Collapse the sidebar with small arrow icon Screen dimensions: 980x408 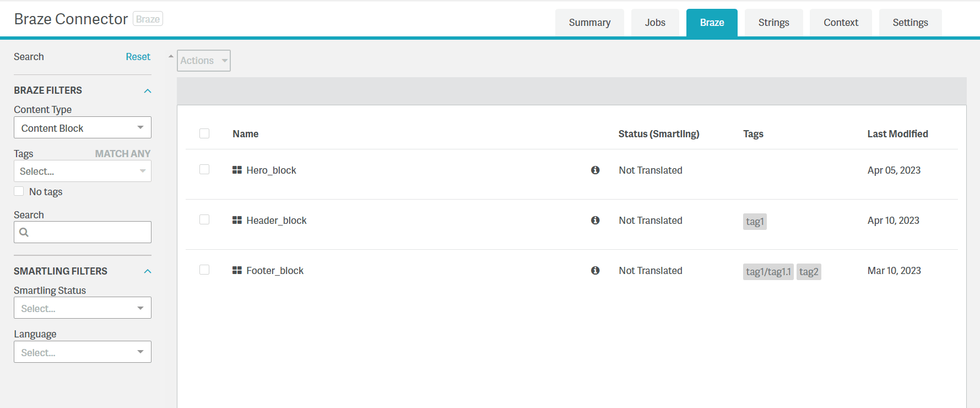point(171,56)
